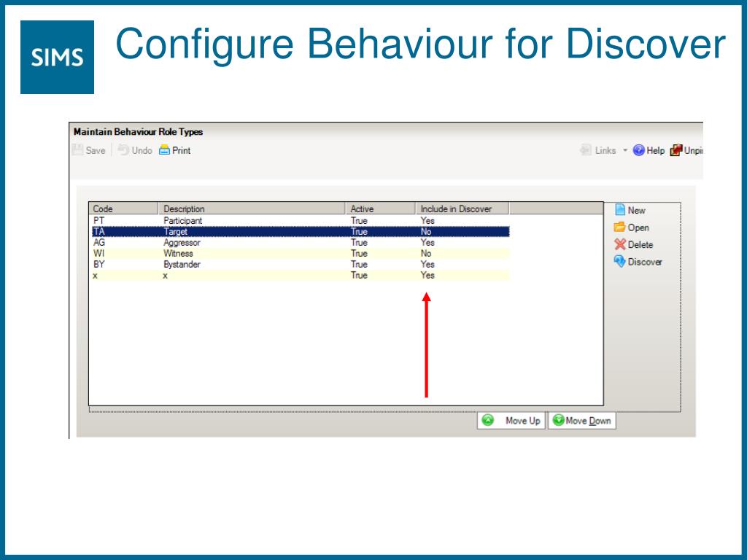Click the True value in Bystander row
The height and width of the screenshot is (560, 747).
[x=359, y=264]
